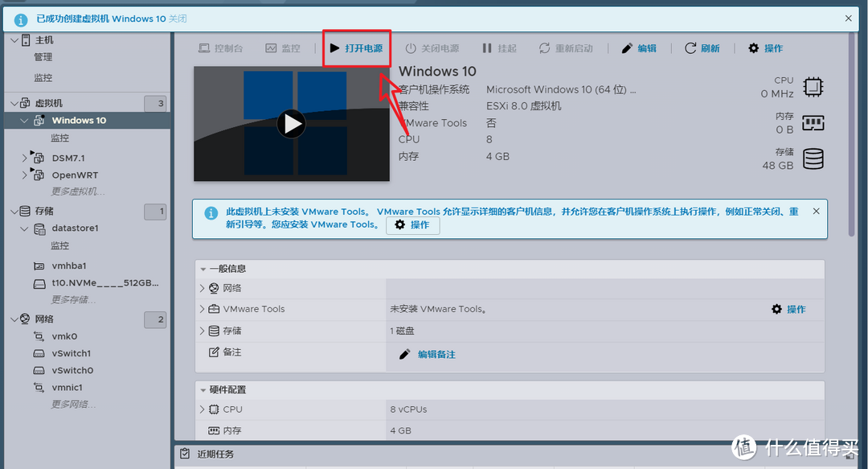Image resolution: width=868 pixels, height=469 pixels.
Task: Expand the 网络 row in general info
Action: click(202, 288)
